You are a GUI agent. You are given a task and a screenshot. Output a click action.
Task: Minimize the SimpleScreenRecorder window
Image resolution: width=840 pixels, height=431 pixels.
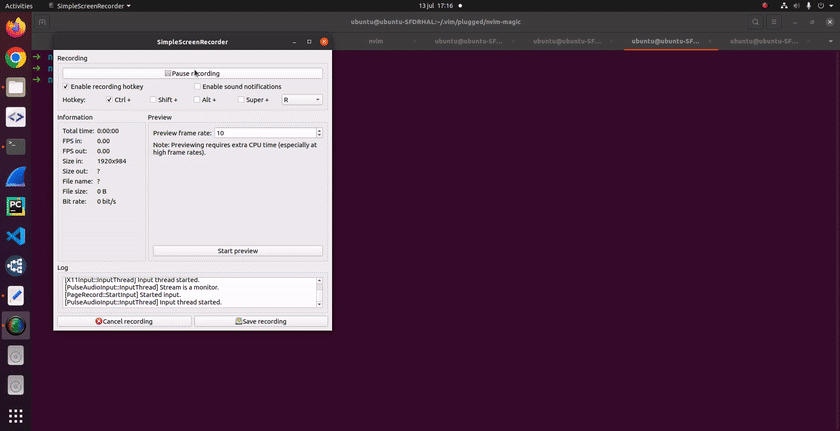pos(294,42)
